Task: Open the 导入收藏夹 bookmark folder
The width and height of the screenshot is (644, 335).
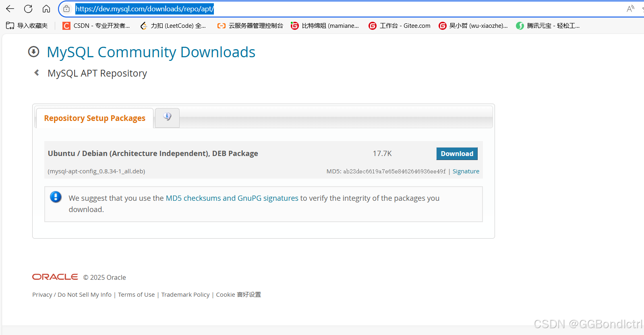Action: (27, 25)
